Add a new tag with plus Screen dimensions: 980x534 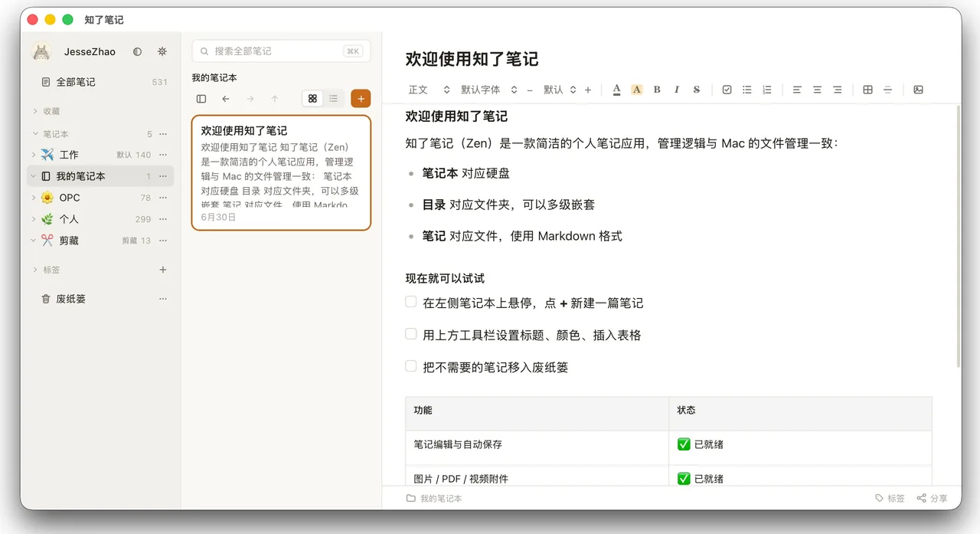click(x=162, y=270)
